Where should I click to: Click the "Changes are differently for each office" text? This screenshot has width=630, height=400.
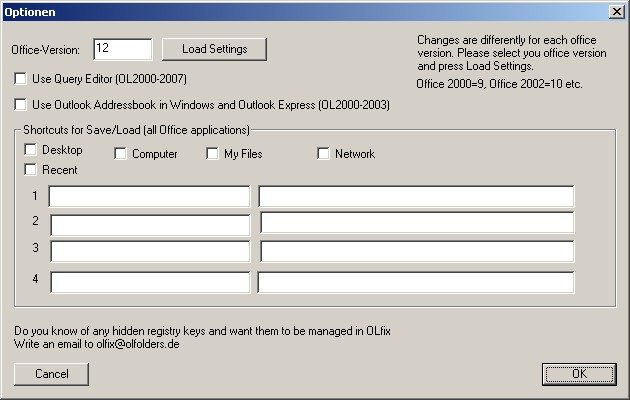[506, 40]
